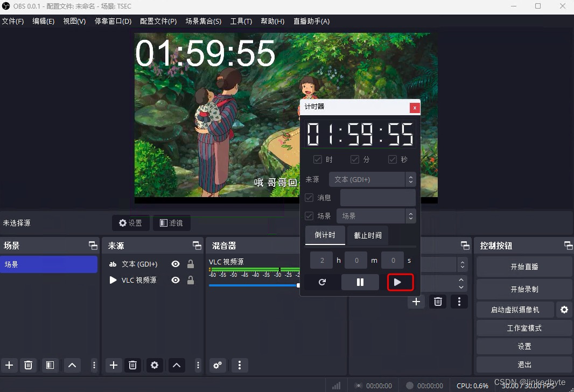Open the 配置文件(P) menu
The height and width of the screenshot is (392, 574).
click(x=158, y=21)
